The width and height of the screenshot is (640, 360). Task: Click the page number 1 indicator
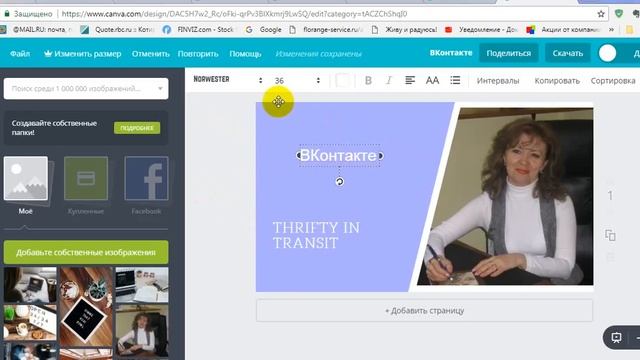(x=610, y=196)
